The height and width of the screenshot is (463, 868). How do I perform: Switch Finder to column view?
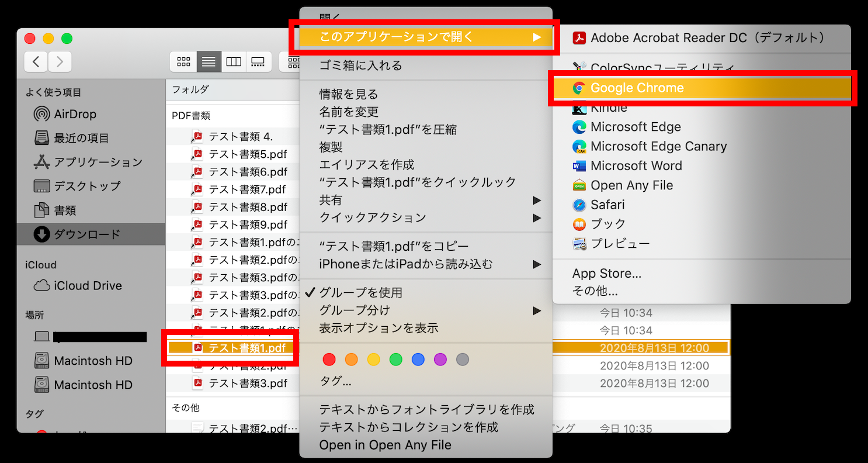pyautogui.click(x=234, y=61)
